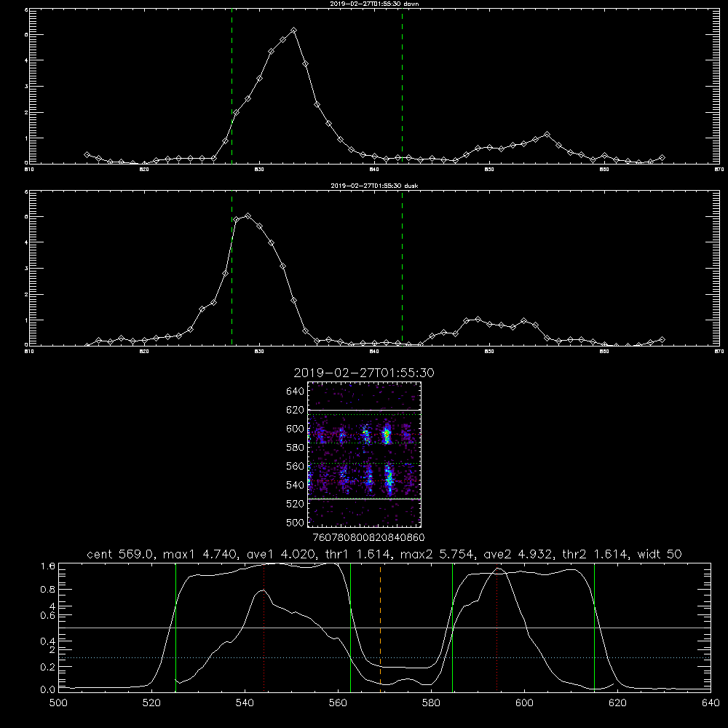This screenshot has height=728, width=728.
Task: Click the 520 label on bottom plot x-axis
Action: 151,703
